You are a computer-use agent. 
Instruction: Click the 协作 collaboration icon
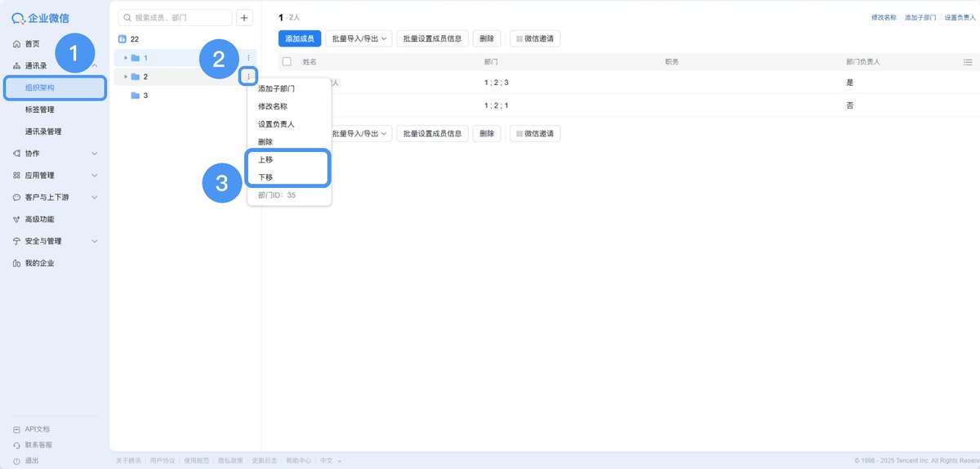pos(17,153)
